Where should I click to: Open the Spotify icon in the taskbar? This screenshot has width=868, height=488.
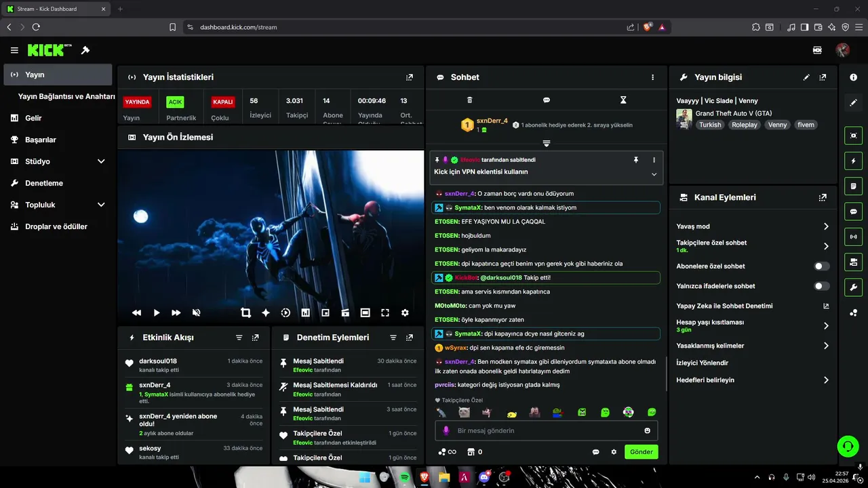[x=405, y=477]
